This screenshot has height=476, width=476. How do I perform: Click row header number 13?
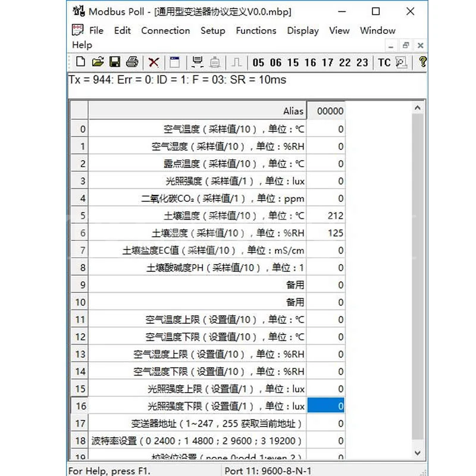tap(80, 354)
